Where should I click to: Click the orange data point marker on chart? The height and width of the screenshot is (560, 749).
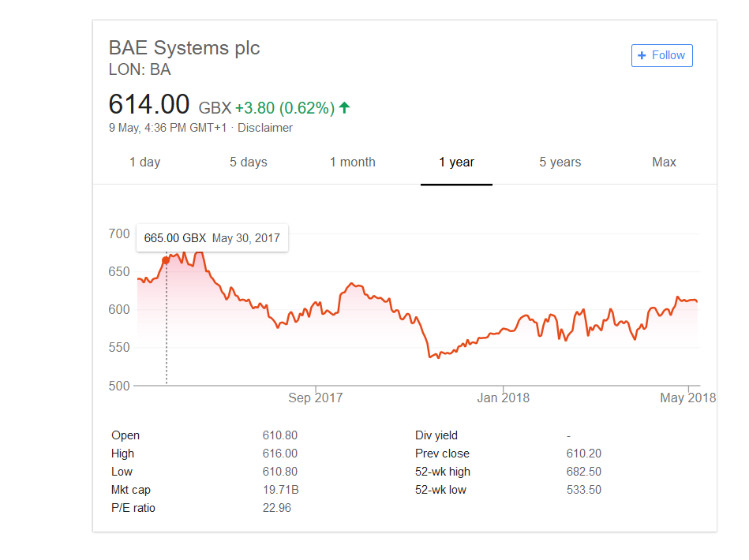(166, 260)
